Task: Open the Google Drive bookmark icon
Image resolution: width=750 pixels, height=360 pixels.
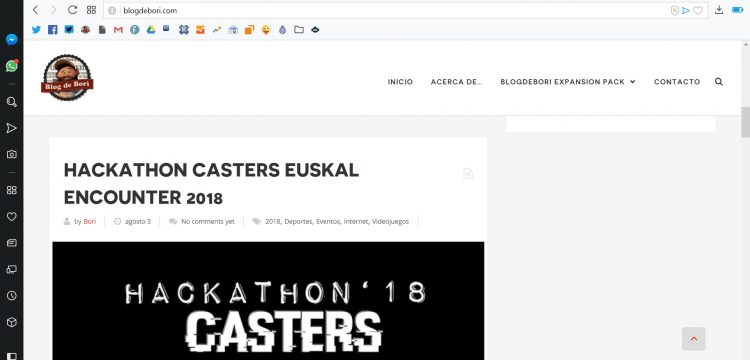Action: tap(151, 30)
